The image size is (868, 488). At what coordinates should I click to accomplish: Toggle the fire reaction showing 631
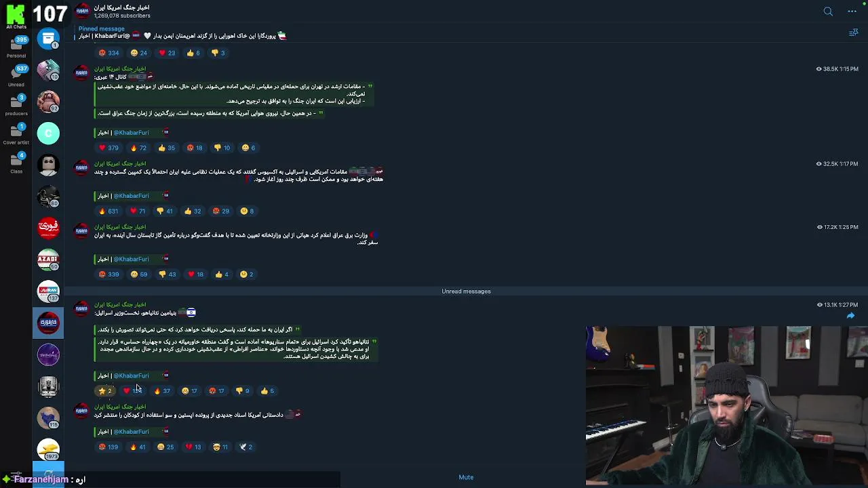point(108,211)
